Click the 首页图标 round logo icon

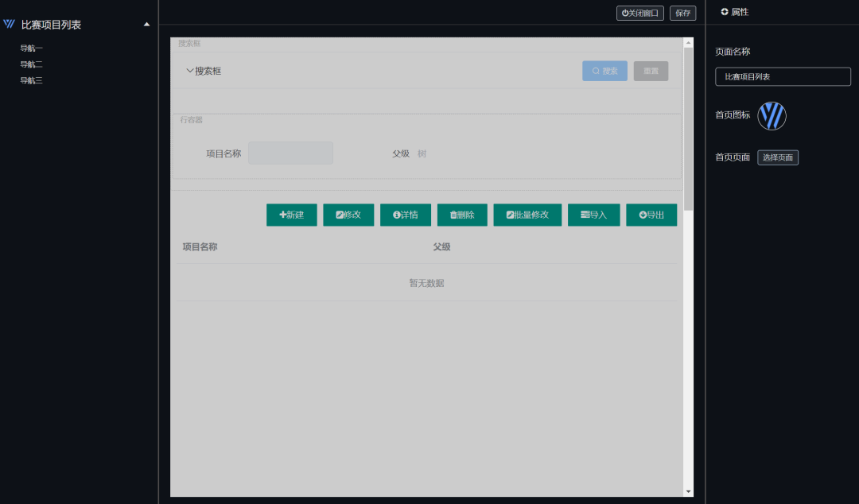(772, 116)
